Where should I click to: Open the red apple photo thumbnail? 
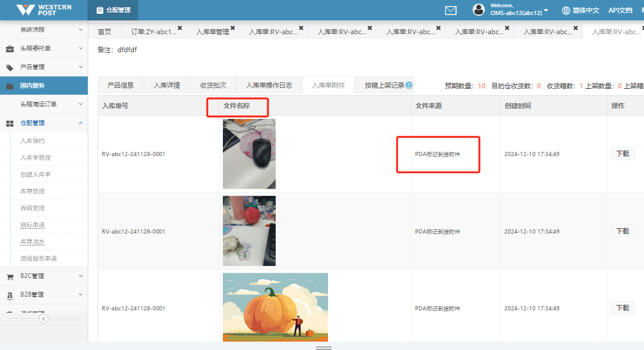249,231
